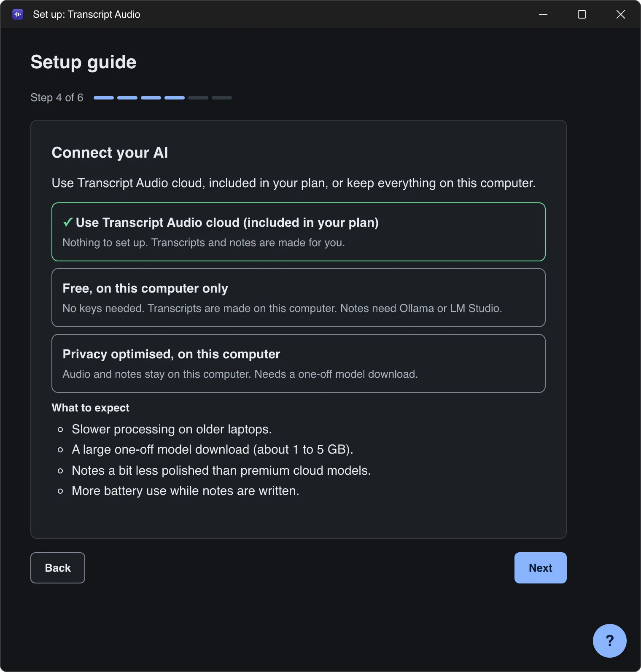This screenshot has width=641, height=672.
Task: Click the green checkmark on cloud option
Action: click(x=68, y=222)
